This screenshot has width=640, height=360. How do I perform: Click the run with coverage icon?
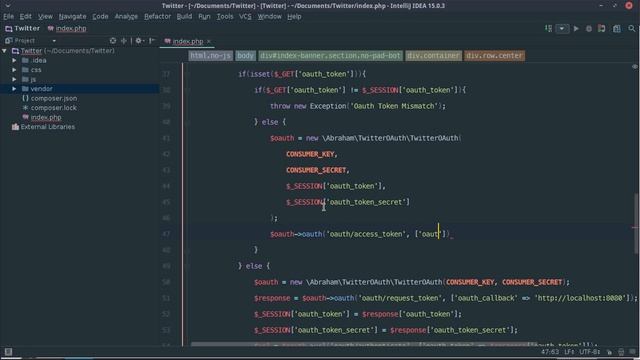(602, 29)
